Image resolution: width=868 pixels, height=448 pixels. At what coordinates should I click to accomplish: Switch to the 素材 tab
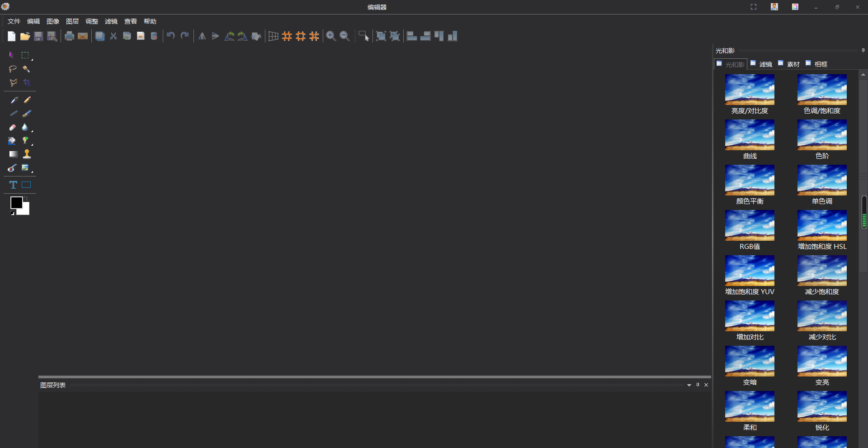click(789, 64)
